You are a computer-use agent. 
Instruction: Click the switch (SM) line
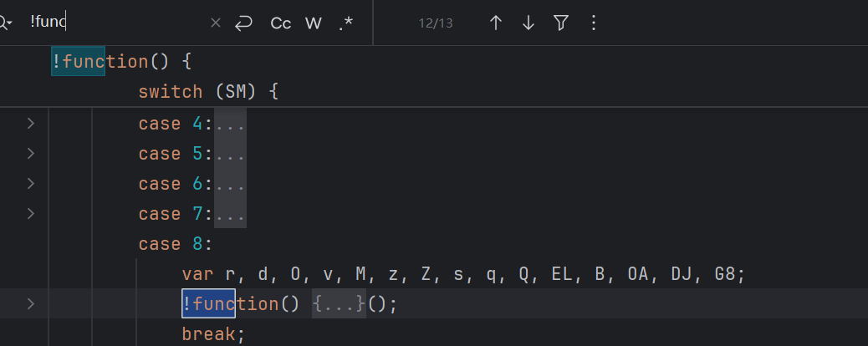pyautogui.click(x=208, y=92)
